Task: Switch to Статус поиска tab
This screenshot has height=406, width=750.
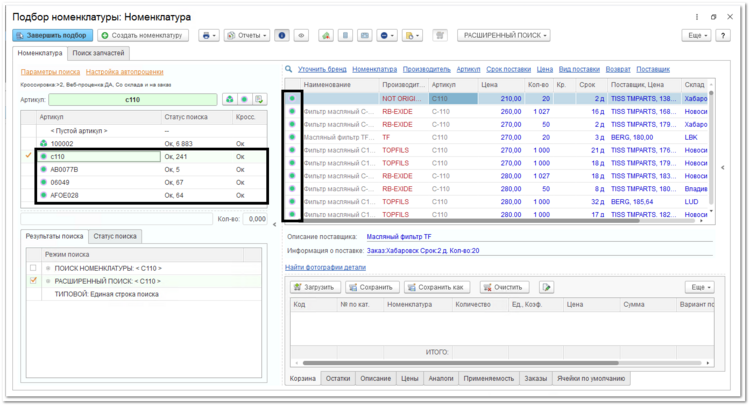Action: tap(115, 236)
